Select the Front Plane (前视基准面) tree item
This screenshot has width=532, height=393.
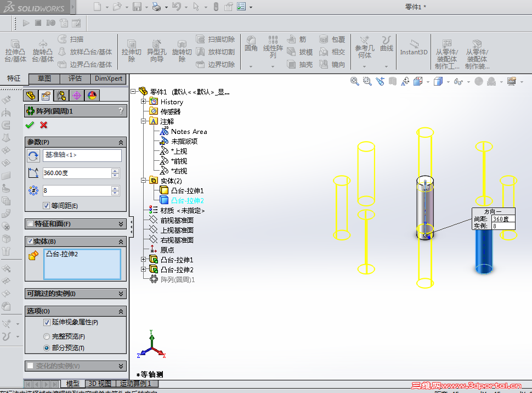(172, 221)
